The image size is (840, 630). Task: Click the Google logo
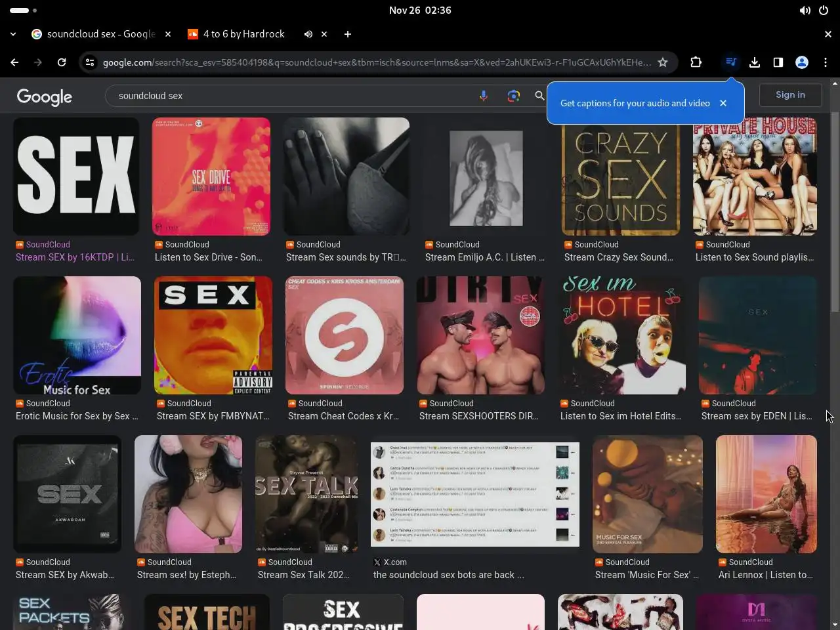click(x=45, y=97)
